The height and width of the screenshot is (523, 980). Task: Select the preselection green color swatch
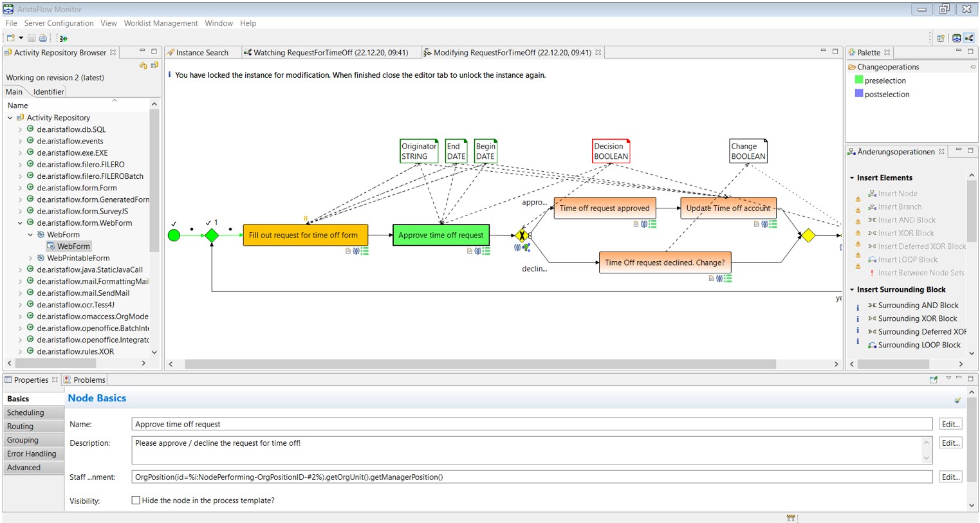[858, 80]
